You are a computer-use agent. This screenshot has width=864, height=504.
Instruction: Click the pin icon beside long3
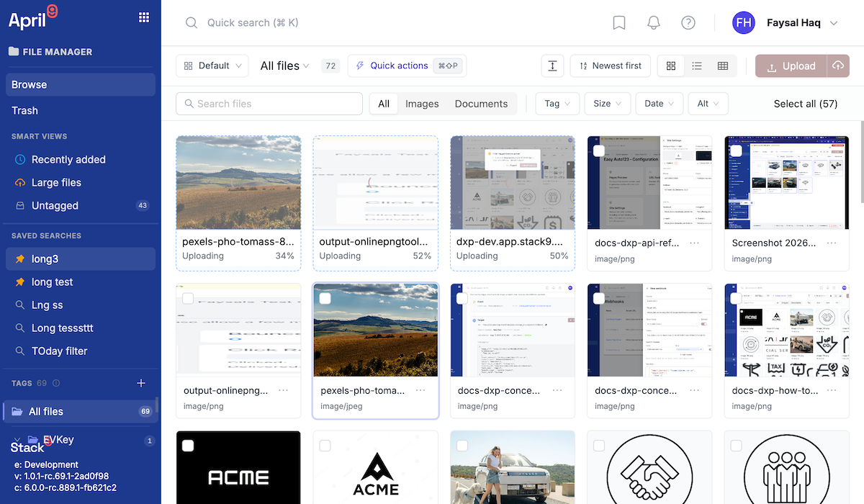(20, 259)
